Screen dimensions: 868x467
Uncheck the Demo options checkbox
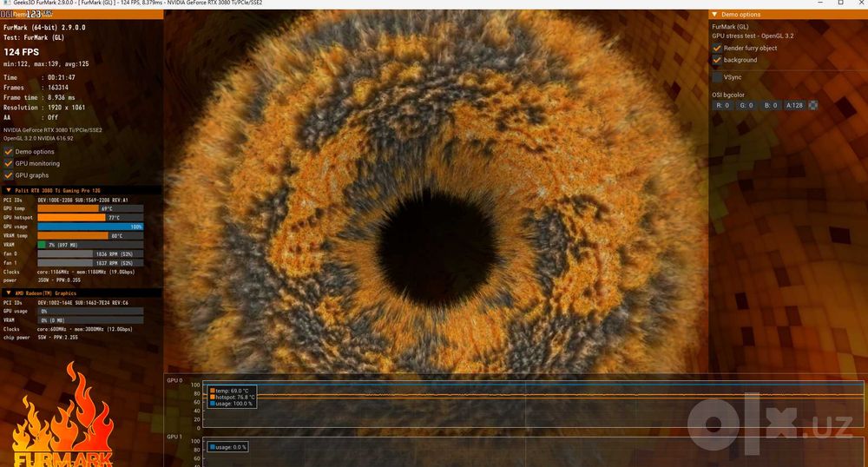[x=9, y=152]
